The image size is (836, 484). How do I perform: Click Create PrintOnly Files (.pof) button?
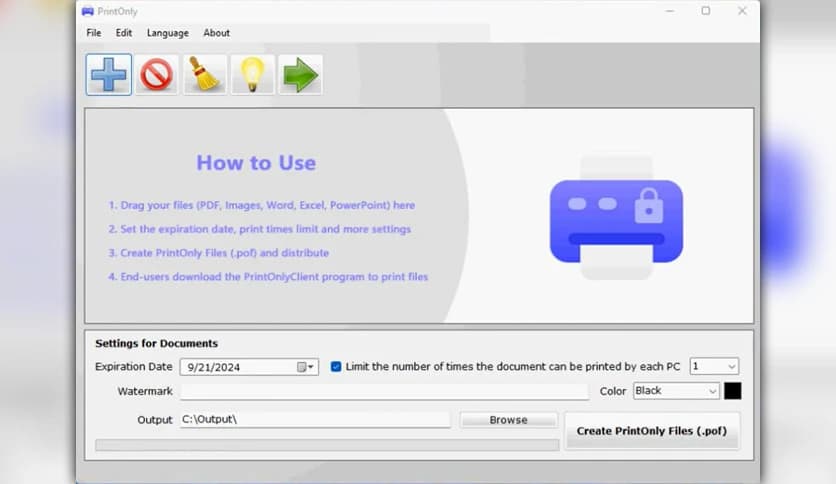[x=652, y=432]
